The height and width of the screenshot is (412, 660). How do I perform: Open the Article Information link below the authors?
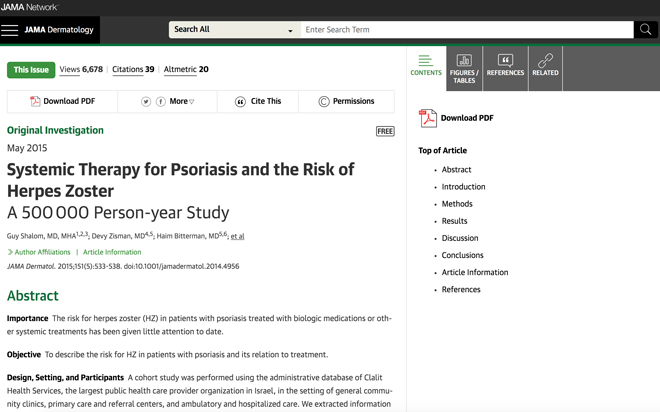112,252
